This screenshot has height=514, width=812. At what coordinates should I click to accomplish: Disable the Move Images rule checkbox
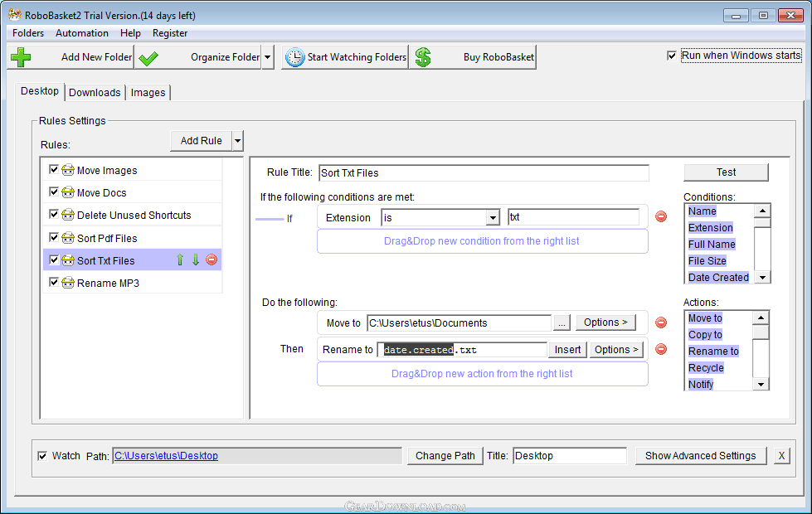click(x=53, y=169)
